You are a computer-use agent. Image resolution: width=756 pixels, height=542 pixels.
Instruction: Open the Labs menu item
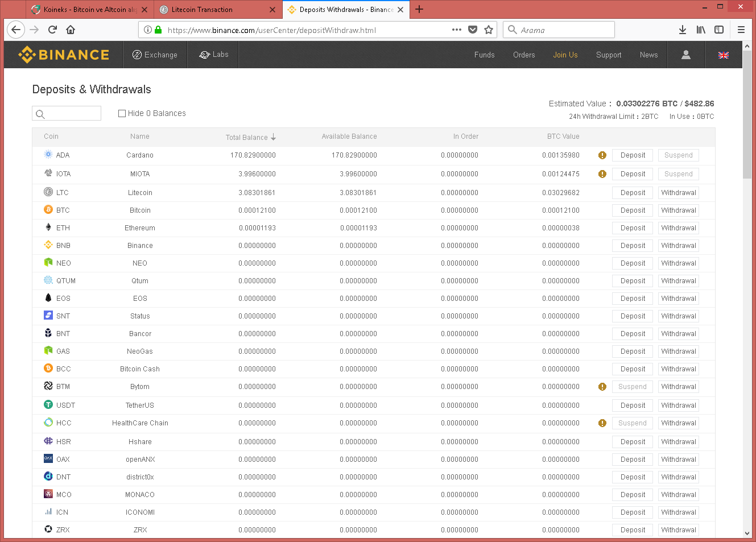click(213, 55)
